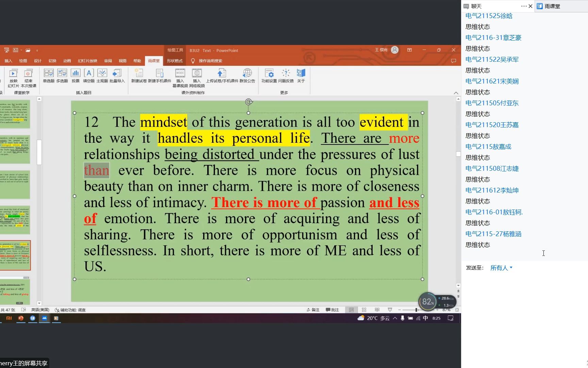Click sender name 电气2116-31章芝豪
Viewport: 588px width, 368px height.
tap(493, 37)
